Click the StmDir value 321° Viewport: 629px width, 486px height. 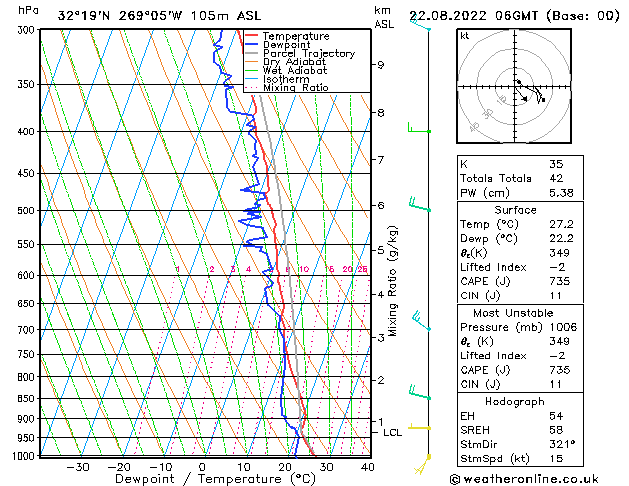point(562,444)
